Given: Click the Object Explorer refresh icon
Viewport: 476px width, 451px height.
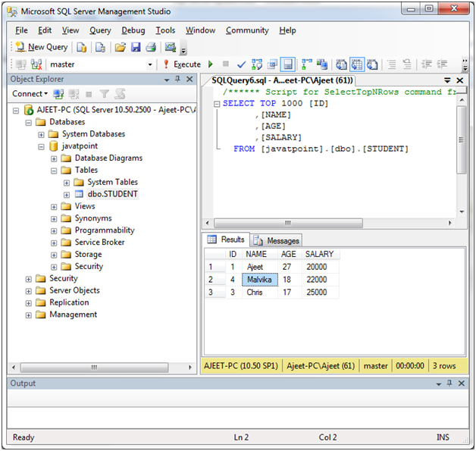Looking at the screenshot, I should 120,94.
